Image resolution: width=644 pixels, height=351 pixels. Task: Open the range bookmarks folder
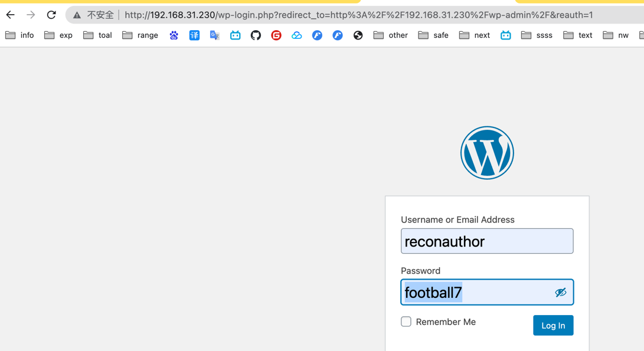tap(140, 35)
